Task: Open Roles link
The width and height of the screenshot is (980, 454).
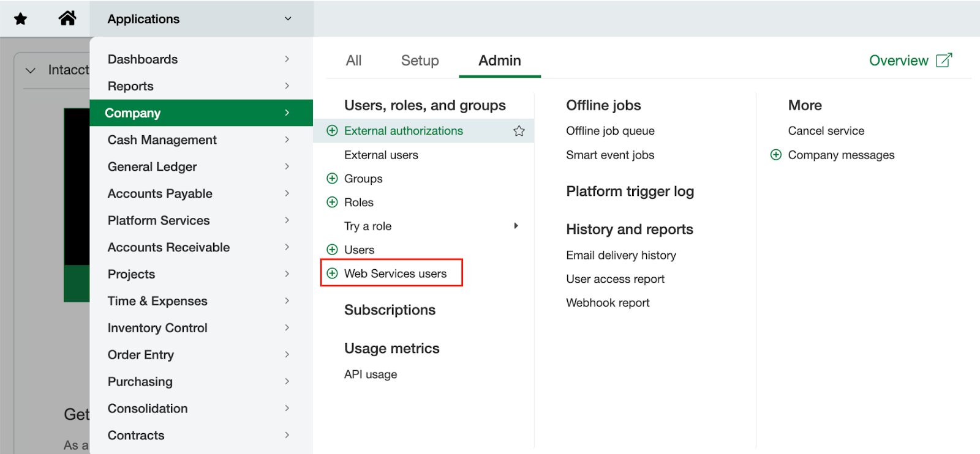Action: point(359,203)
